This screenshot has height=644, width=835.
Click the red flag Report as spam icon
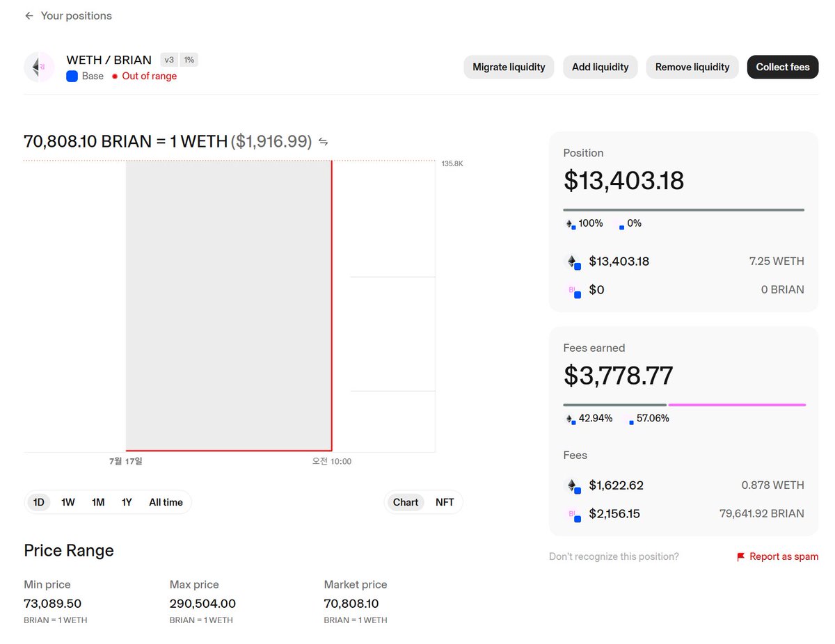(741, 557)
